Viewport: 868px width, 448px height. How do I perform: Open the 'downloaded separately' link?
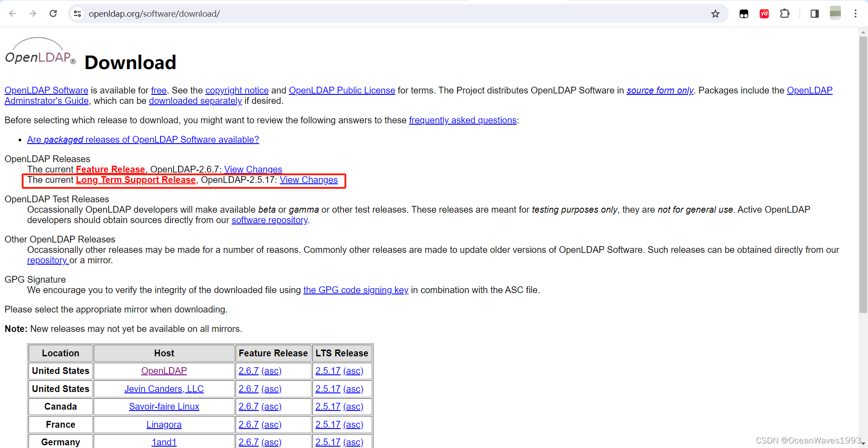tap(195, 101)
